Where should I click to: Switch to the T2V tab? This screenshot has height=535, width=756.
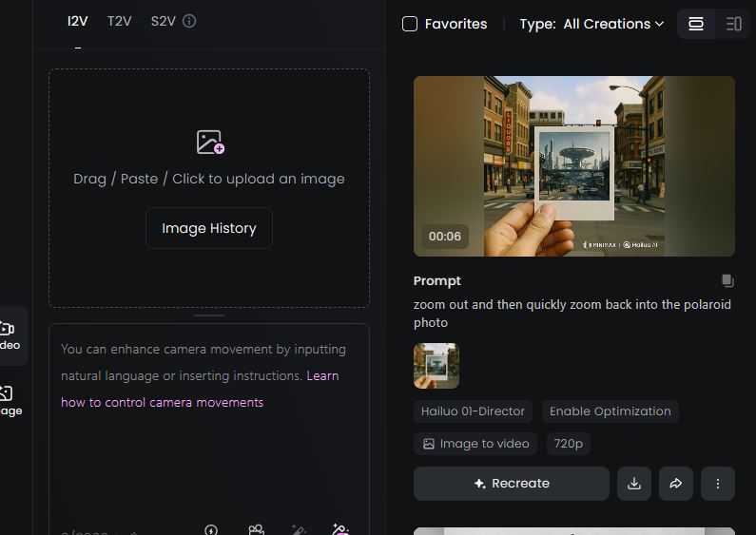tap(119, 21)
